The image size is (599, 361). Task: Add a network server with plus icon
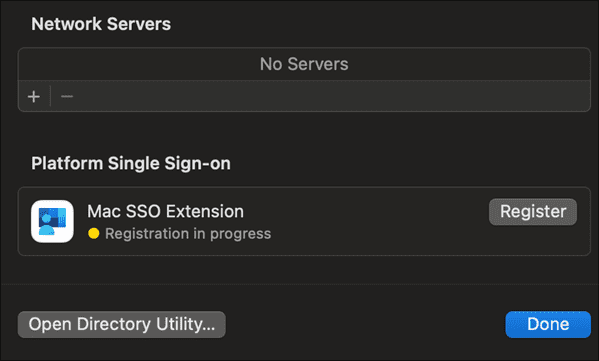pyautogui.click(x=34, y=97)
